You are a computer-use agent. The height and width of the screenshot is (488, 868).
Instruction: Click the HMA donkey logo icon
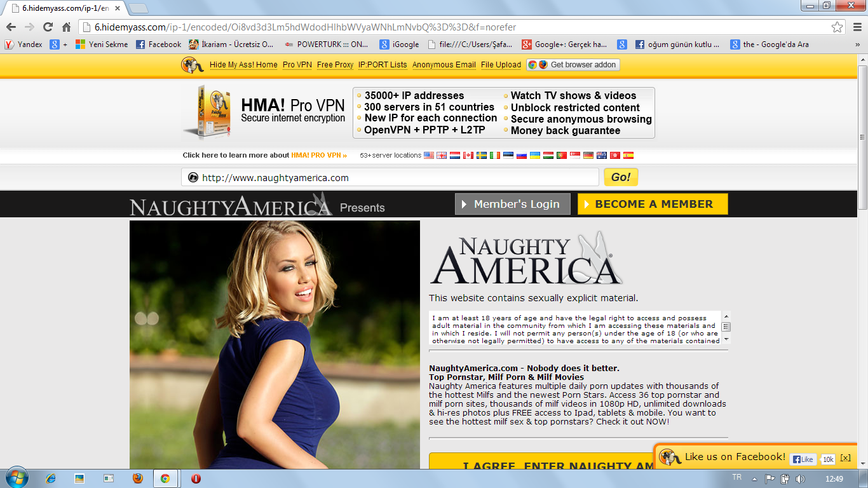click(x=193, y=65)
